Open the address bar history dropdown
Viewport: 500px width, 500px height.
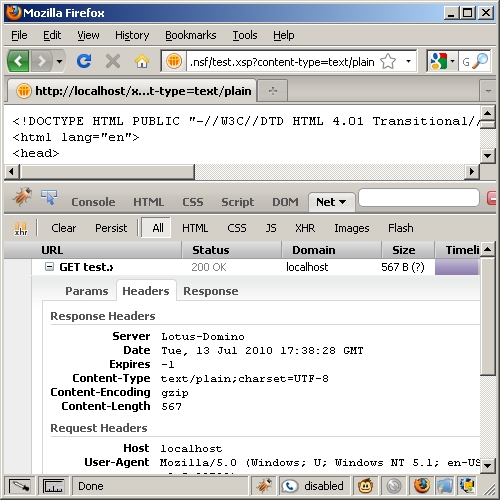pos(408,61)
